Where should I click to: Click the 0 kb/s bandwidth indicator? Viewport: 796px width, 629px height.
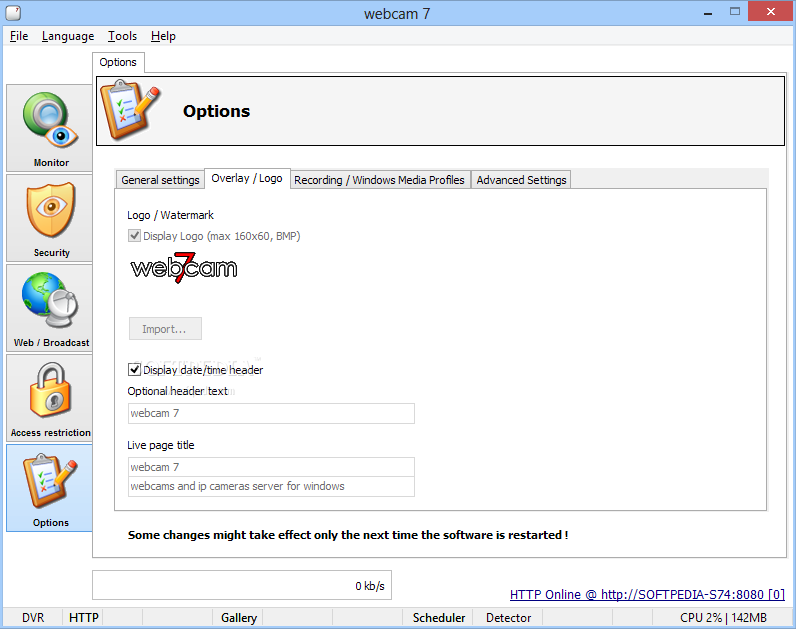click(242, 585)
